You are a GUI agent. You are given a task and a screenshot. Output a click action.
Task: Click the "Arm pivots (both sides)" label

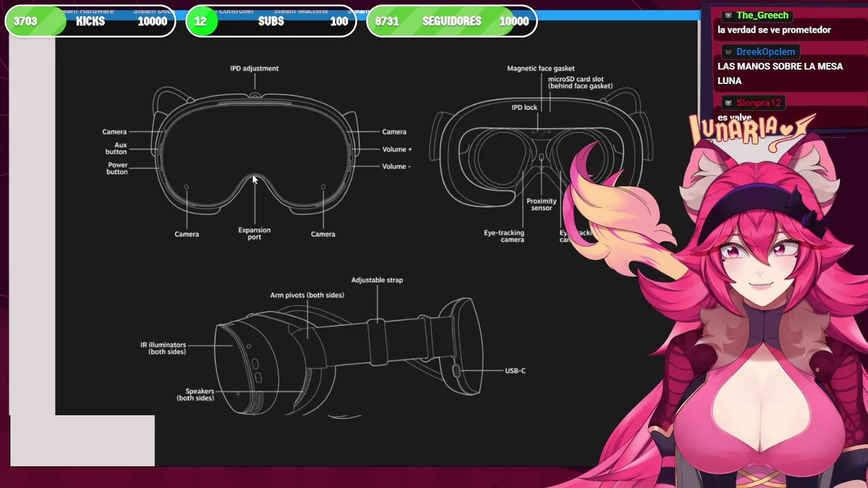coord(307,295)
